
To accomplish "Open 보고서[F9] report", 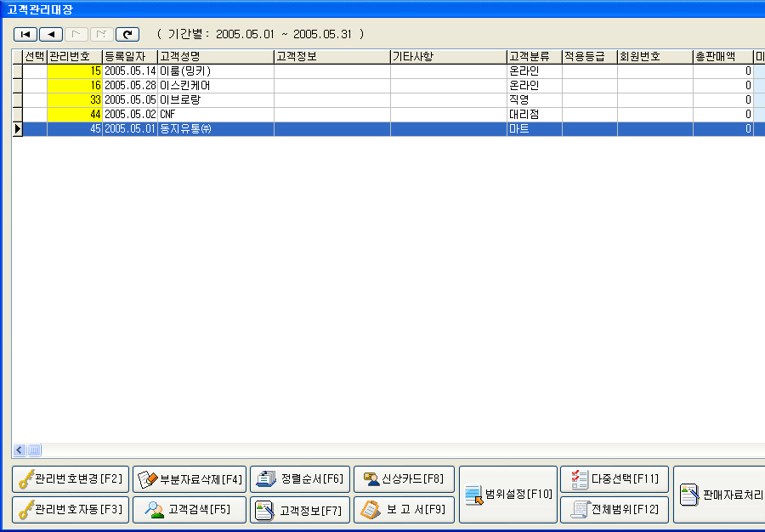I will click(x=404, y=510).
